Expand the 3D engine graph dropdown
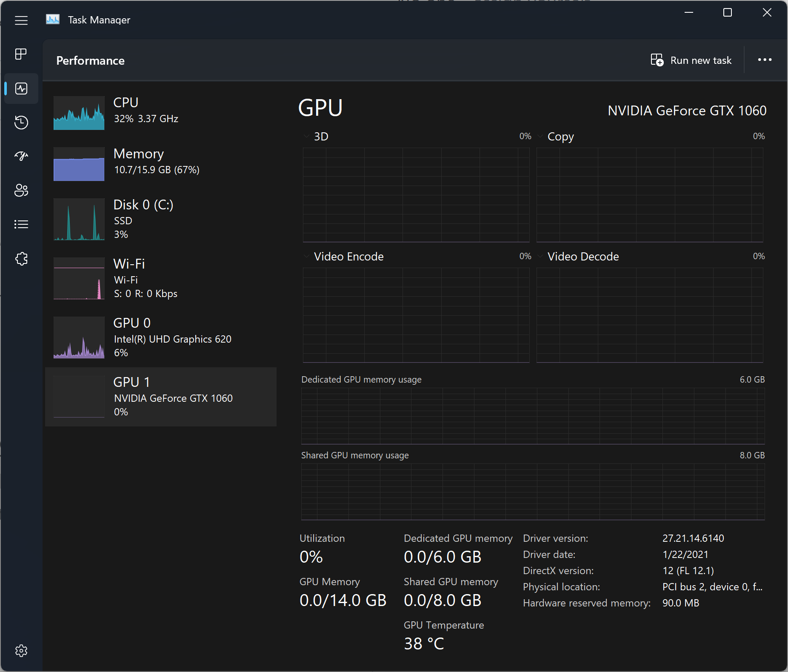The height and width of the screenshot is (672, 788). click(307, 137)
